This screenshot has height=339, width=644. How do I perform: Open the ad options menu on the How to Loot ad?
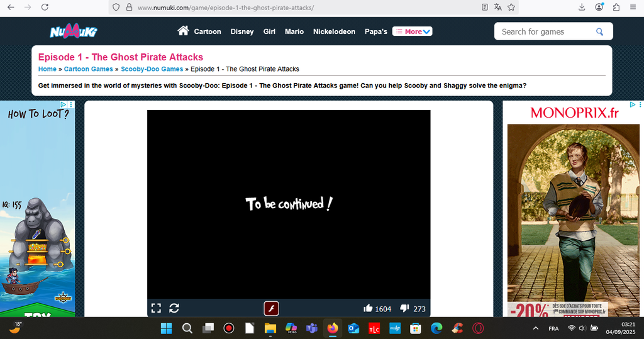[72, 104]
